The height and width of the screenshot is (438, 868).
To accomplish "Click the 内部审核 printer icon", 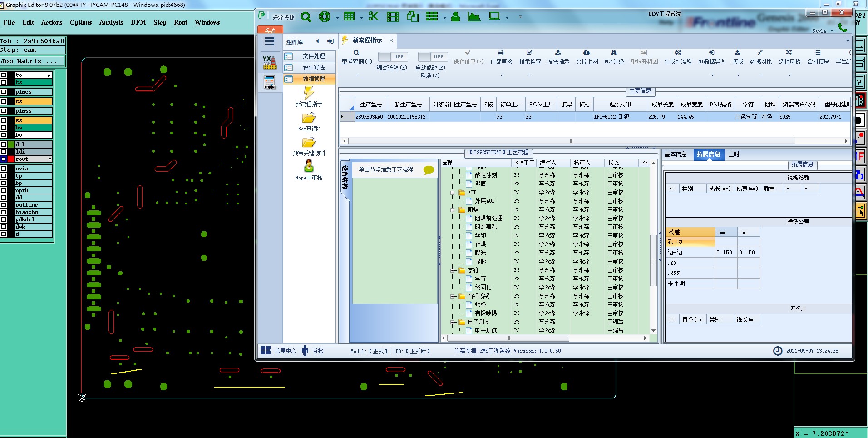I will click(x=501, y=53).
